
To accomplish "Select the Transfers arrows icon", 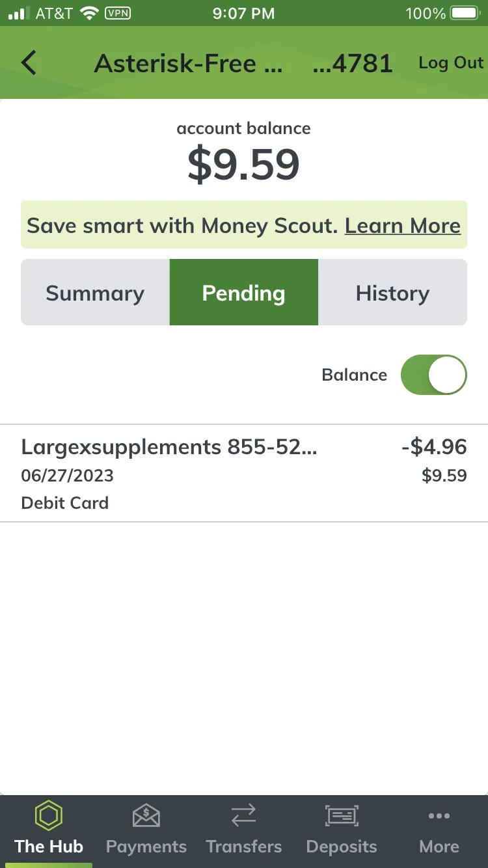I will click(244, 815).
